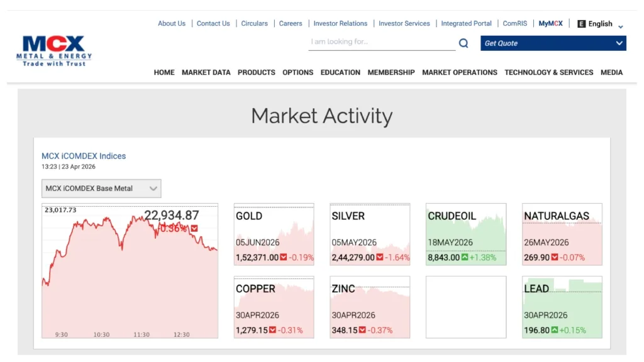Open the Investor Services link
Image resolution: width=644 pixels, height=362 pixels.
point(404,24)
